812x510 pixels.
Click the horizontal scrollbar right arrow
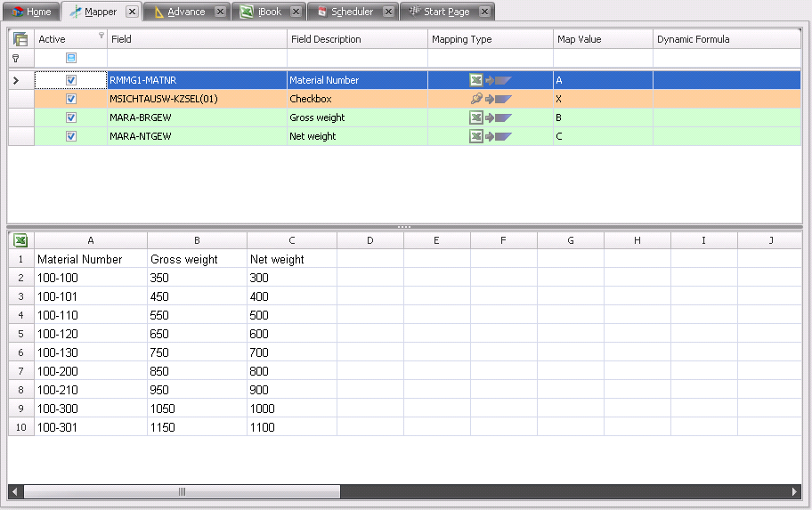[795, 491]
